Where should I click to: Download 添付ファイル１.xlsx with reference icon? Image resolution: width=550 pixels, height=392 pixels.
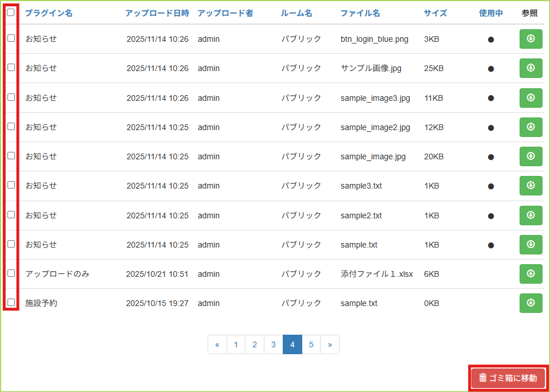(x=531, y=274)
